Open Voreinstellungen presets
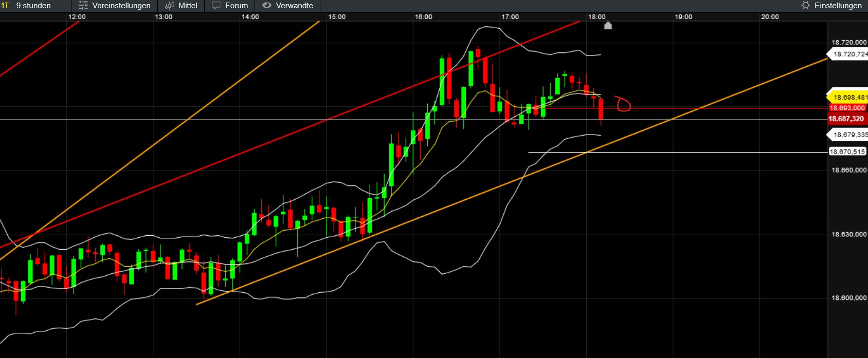Viewport: 868px width, 358px height. coord(114,6)
